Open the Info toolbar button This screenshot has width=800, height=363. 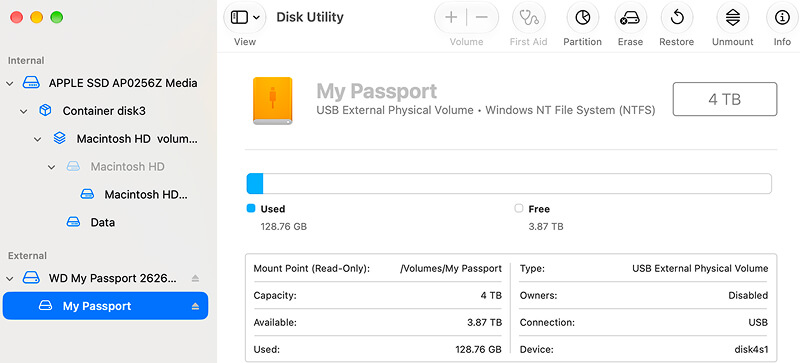click(782, 18)
